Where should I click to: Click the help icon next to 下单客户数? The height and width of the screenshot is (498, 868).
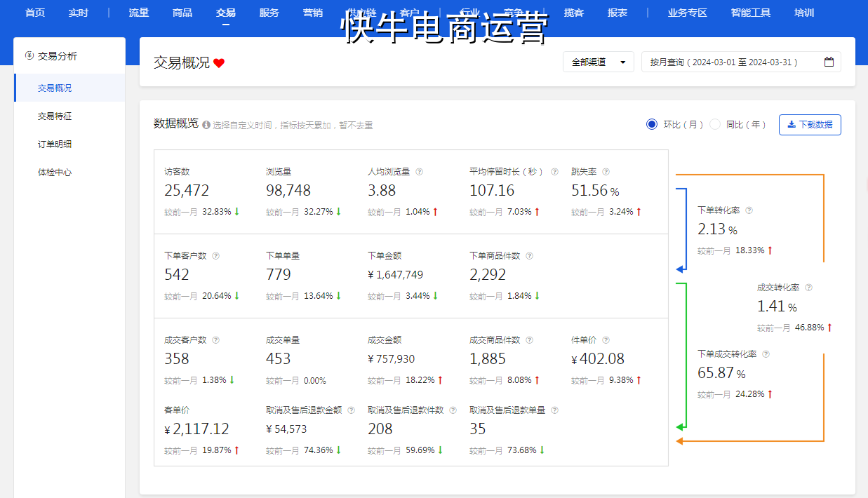[x=215, y=255]
